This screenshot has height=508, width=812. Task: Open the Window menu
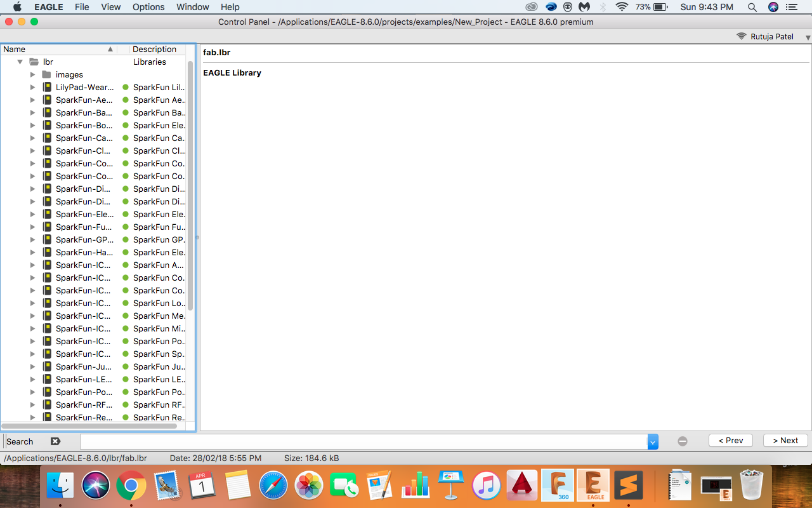[193, 7]
